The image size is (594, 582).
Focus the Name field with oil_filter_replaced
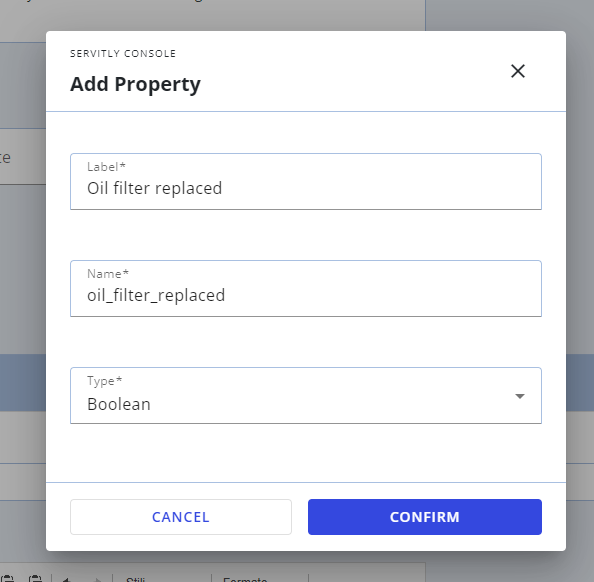[x=306, y=288]
